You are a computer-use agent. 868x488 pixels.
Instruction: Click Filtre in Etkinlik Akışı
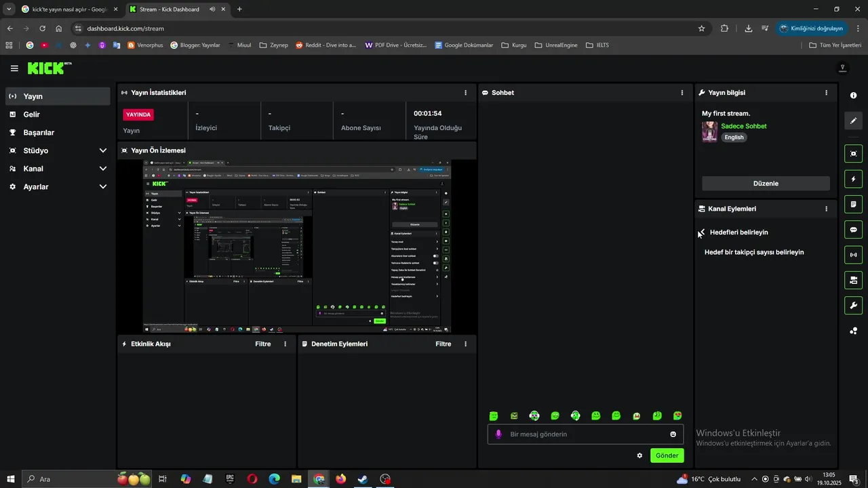263,344
